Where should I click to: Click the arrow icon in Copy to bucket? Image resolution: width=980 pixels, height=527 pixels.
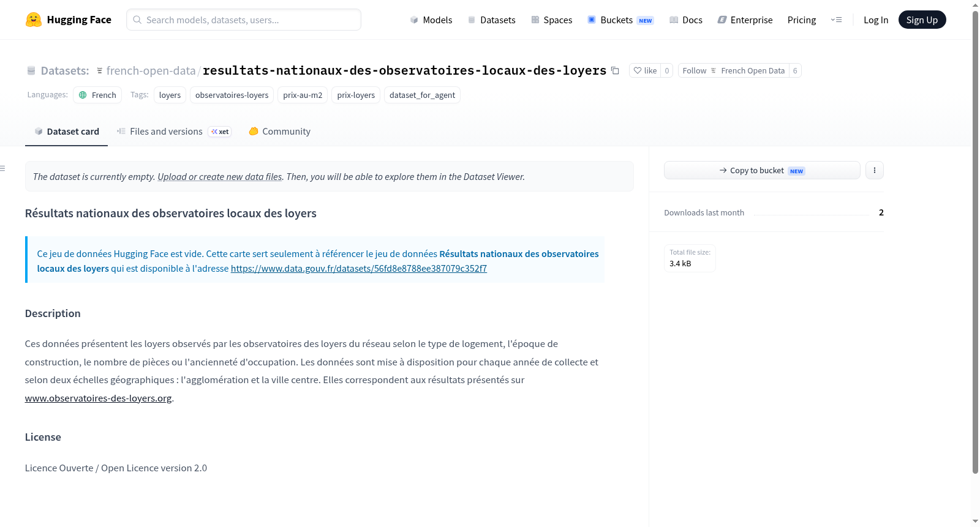(723, 170)
